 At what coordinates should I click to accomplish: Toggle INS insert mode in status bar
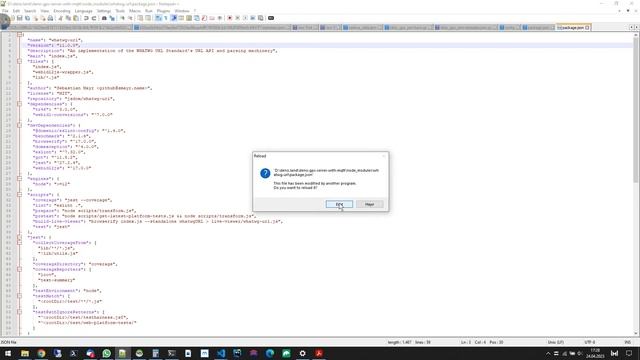627,342
